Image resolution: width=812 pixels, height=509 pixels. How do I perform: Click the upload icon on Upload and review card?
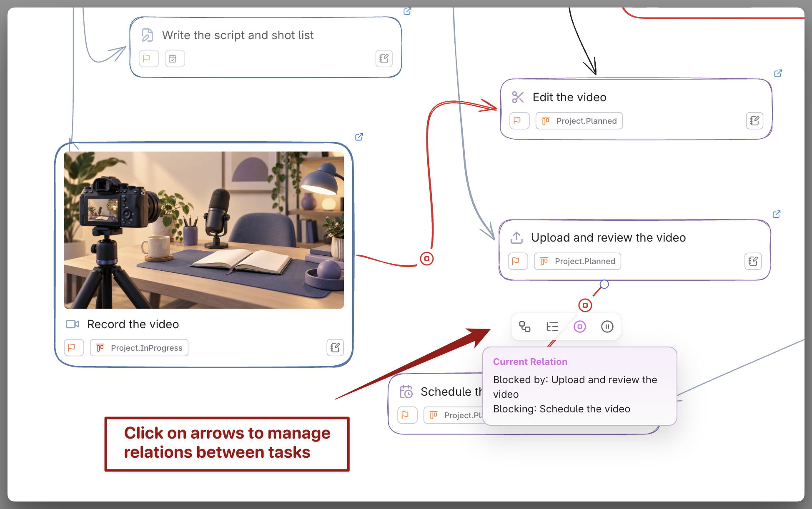point(516,238)
